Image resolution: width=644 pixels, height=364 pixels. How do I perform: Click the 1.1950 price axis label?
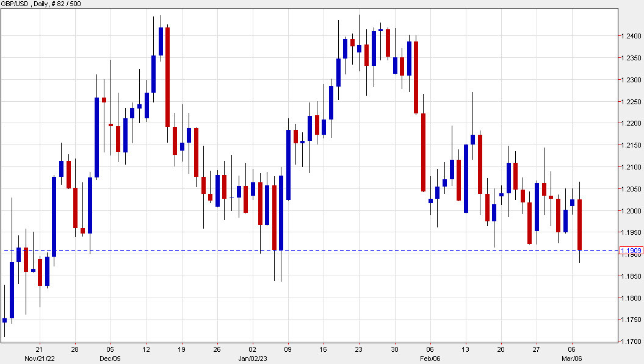(631, 232)
